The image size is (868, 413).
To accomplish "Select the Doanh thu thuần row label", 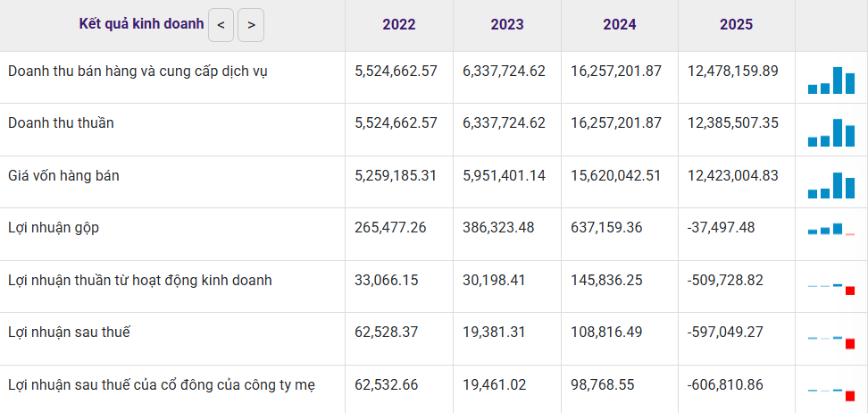I will pos(61,123).
